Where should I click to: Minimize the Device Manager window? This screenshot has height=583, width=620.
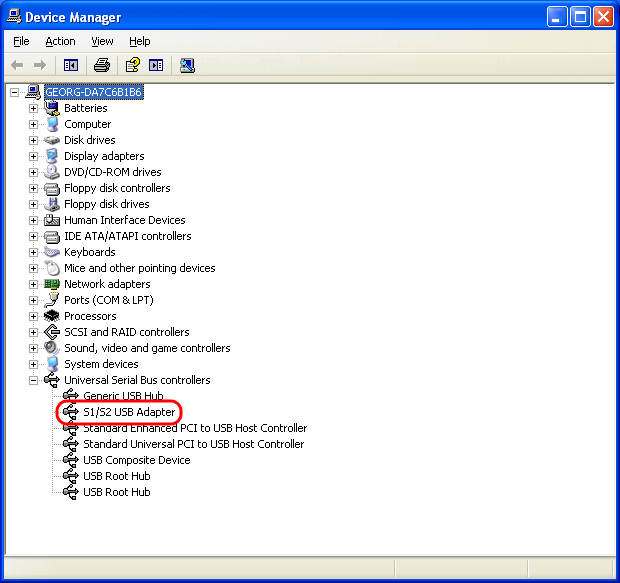coord(557,17)
